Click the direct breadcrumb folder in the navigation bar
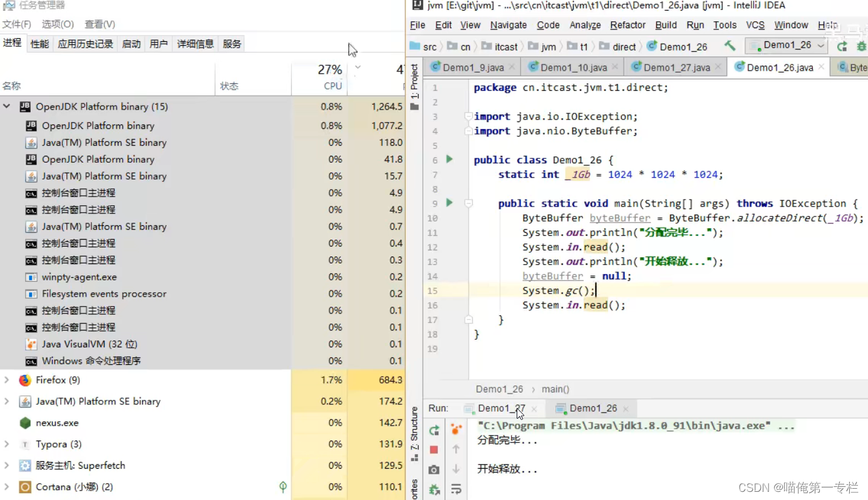868x500 pixels. (x=617, y=47)
